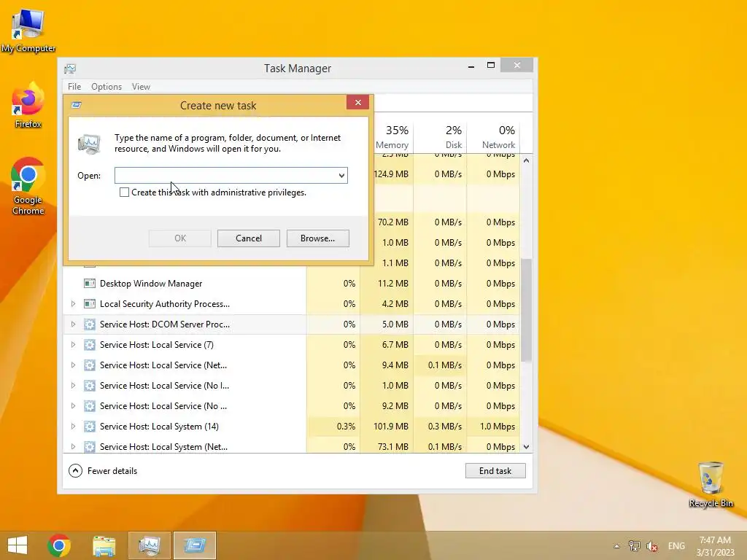
Task: Sort by Memory column header
Action: 392,136
